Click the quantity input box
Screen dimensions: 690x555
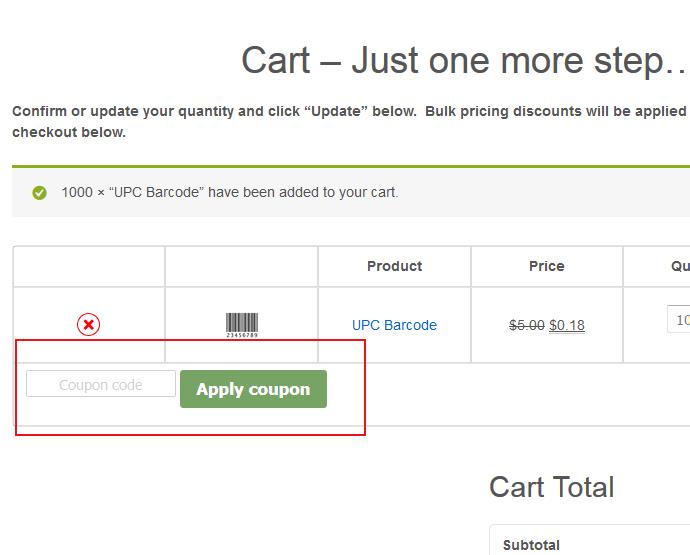click(679, 320)
